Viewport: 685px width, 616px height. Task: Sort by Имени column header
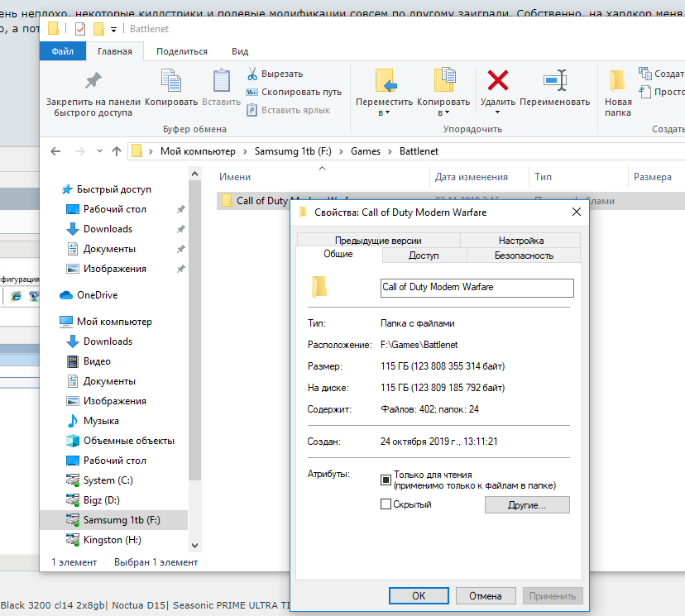(x=235, y=177)
